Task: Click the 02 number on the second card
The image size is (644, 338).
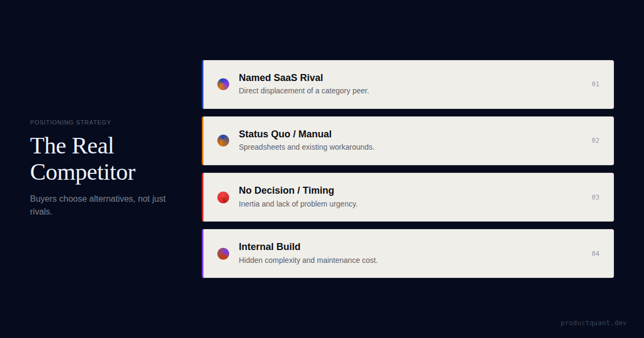Action: pyautogui.click(x=596, y=141)
